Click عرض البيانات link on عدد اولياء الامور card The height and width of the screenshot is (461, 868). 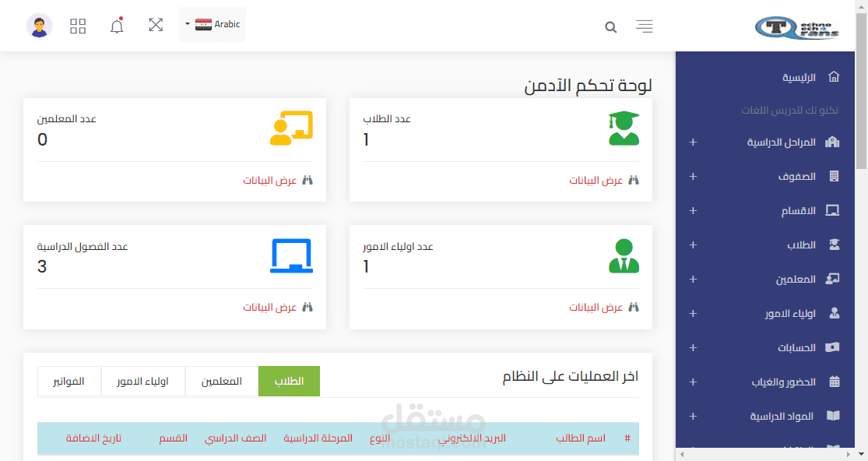(x=596, y=307)
